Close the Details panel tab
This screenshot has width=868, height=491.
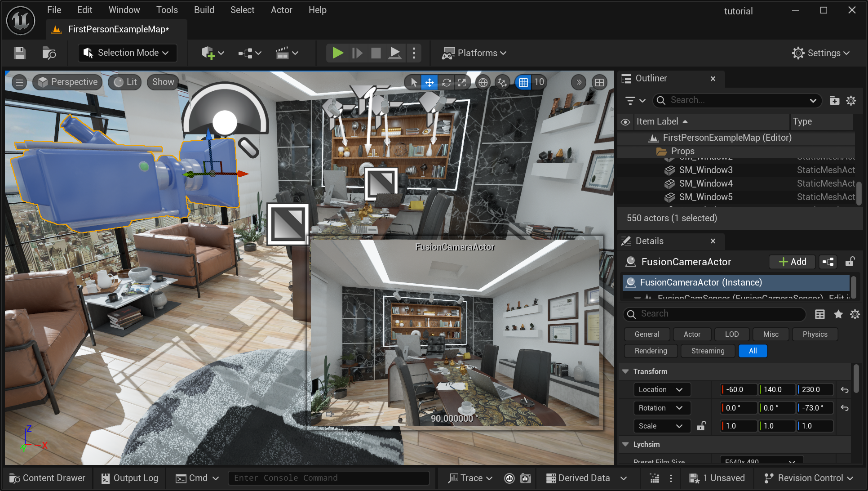[x=713, y=241]
